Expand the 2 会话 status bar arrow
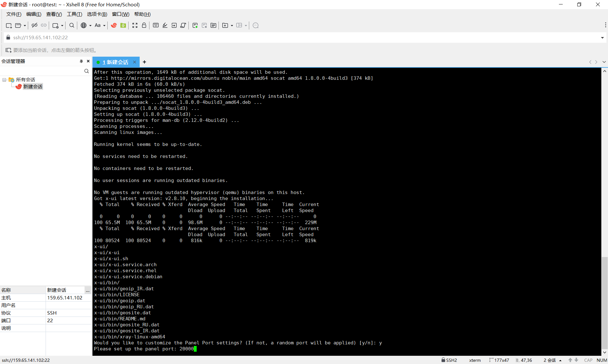608x364 pixels. 560,361
